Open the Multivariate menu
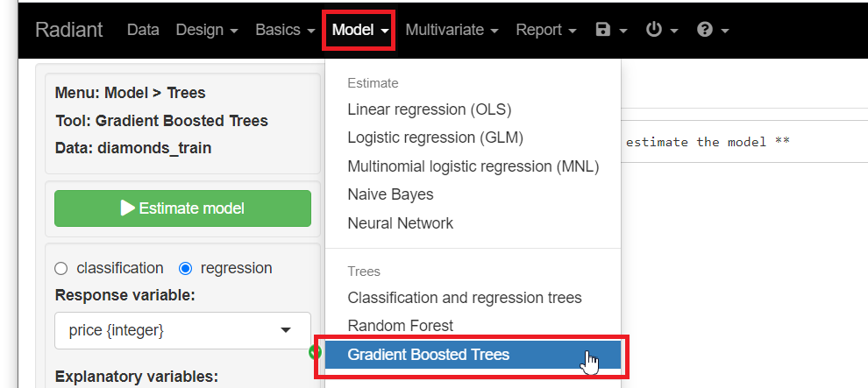 [452, 30]
